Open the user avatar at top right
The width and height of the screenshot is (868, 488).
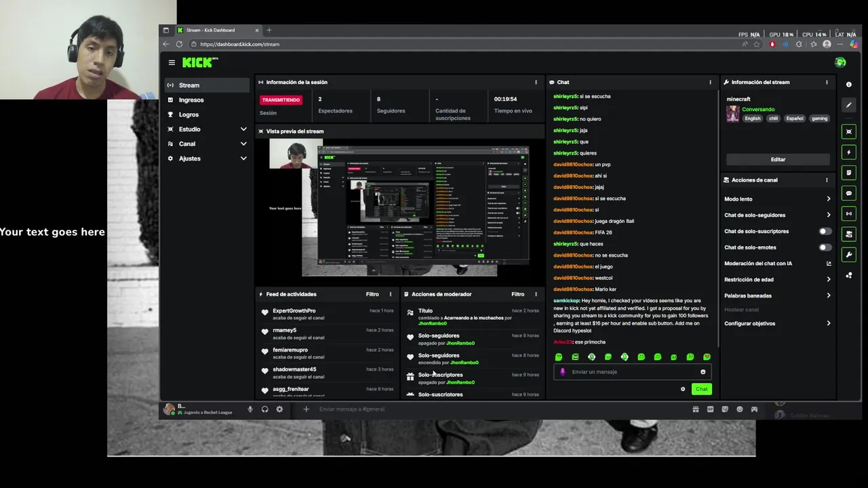tap(840, 62)
